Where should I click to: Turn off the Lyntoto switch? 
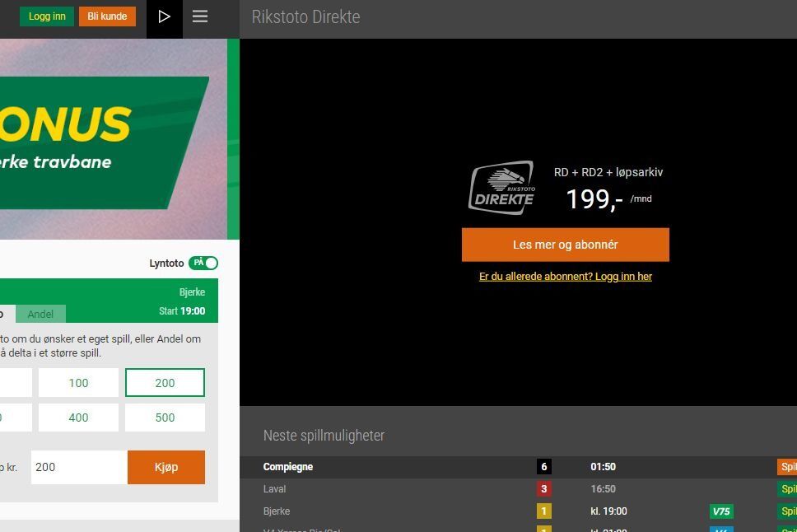[x=203, y=263]
